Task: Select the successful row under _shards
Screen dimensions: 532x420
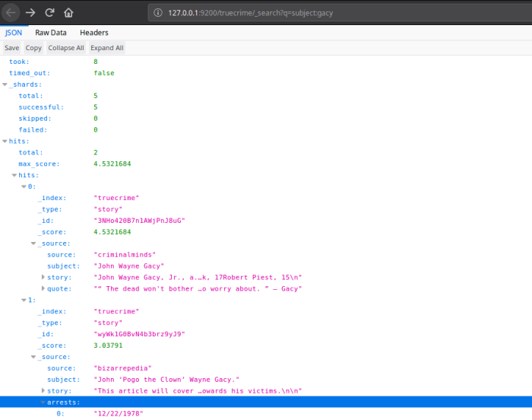Action: pos(266,107)
